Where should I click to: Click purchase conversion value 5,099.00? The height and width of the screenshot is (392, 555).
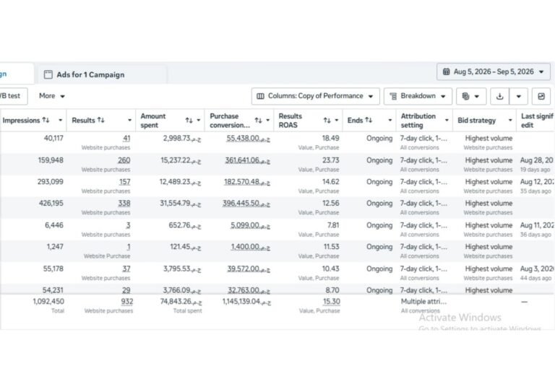tap(250, 225)
